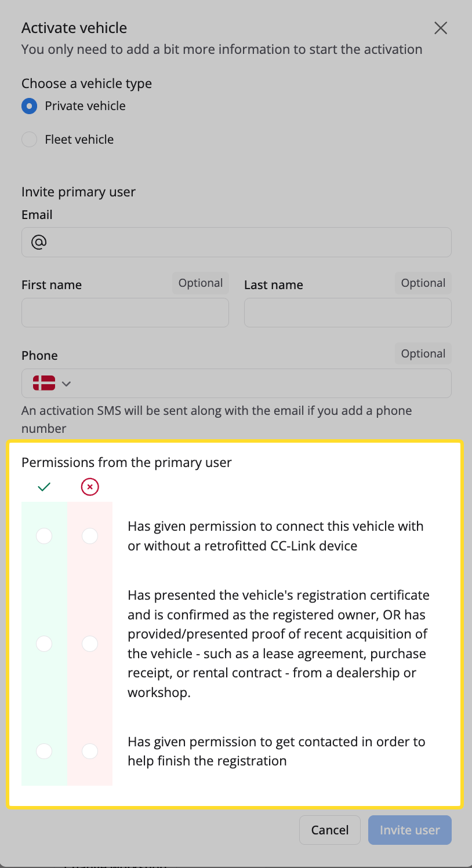472x868 pixels.
Task: Click the green checkmark column header icon
Action: coord(44,487)
